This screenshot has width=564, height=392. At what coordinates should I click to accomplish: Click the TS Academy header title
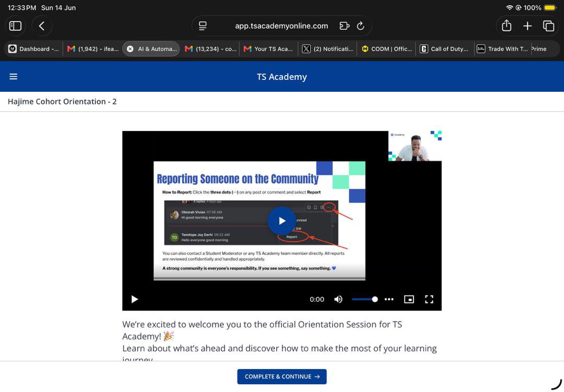pos(281,77)
